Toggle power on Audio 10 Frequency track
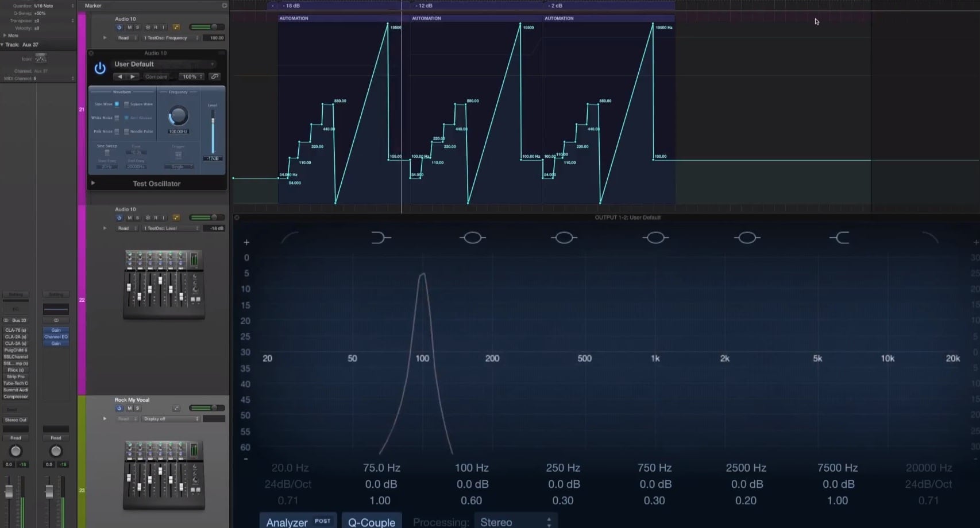980x528 pixels. point(119,27)
